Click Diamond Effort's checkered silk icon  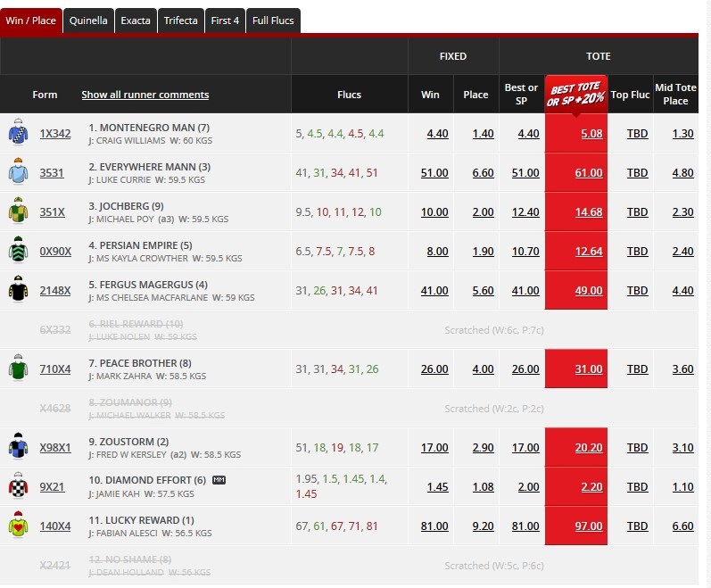18,485
